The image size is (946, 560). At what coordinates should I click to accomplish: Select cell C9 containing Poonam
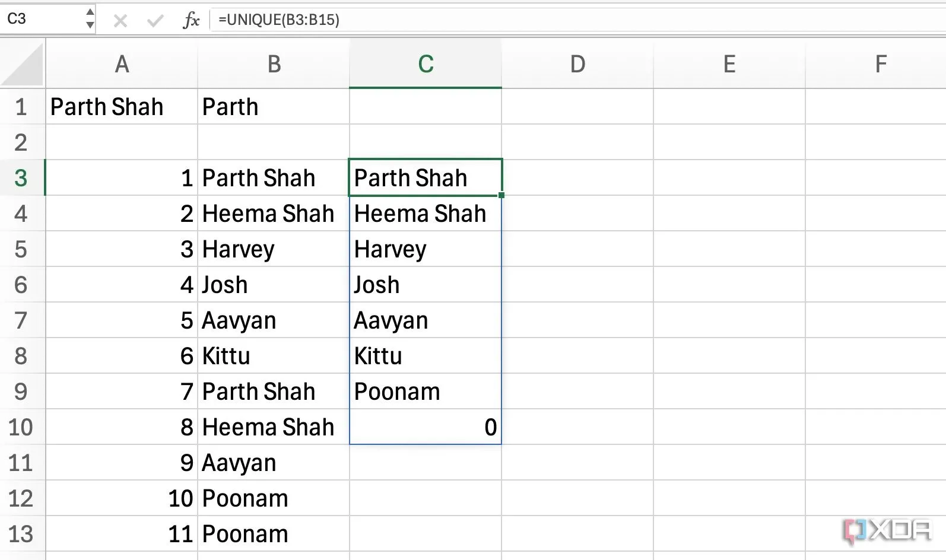click(x=426, y=392)
